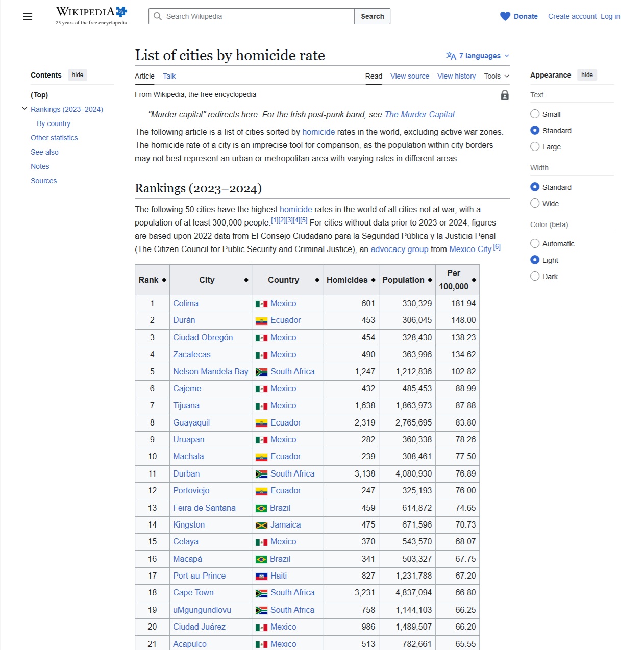Click Ecuador flag in Portoviejo row
The width and height of the screenshot is (644, 650).
click(x=261, y=491)
